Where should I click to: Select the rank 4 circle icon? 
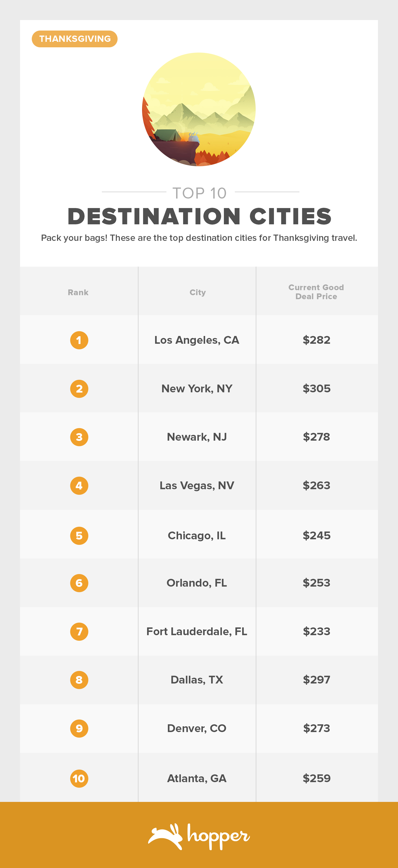[79, 485]
